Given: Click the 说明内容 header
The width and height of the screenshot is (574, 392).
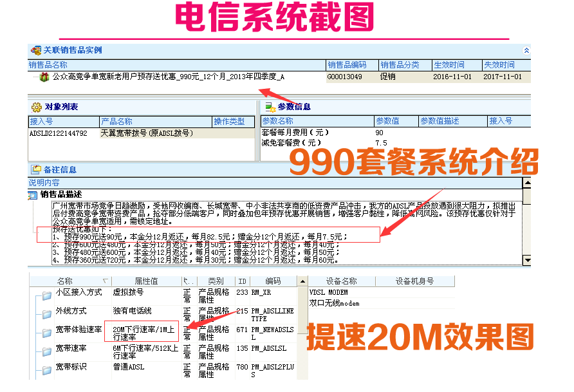Looking at the screenshot, I should 275,183.
